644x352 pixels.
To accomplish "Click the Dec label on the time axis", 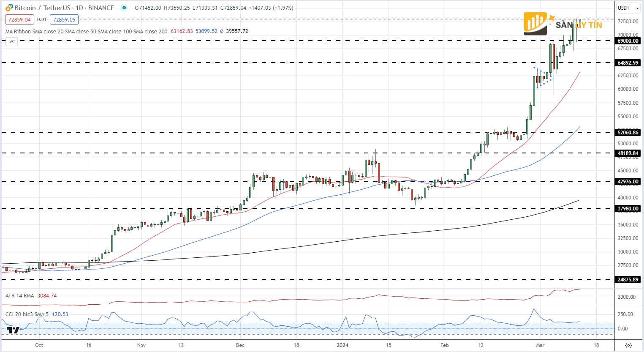I will point(240,345).
